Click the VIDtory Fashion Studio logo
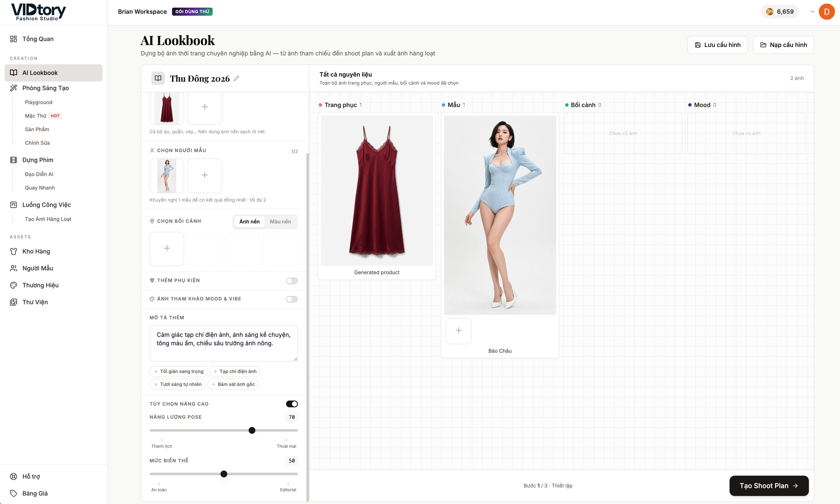This screenshot has height=504, width=840. click(x=38, y=12)
